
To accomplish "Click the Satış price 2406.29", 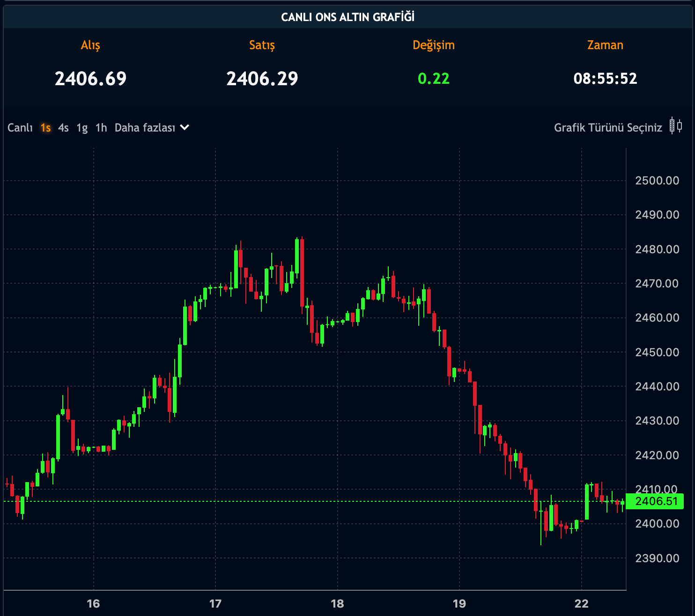I will pos(262,79).
